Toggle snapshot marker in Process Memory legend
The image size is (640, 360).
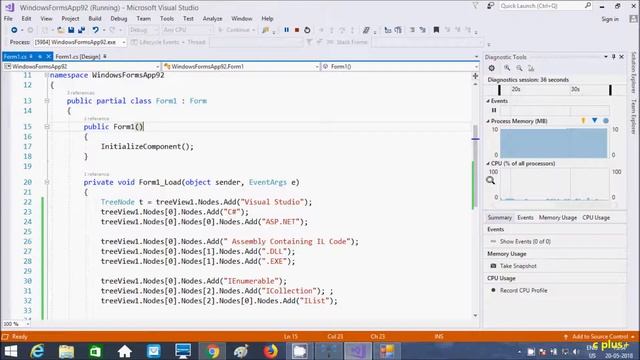(x=595, y=120)
